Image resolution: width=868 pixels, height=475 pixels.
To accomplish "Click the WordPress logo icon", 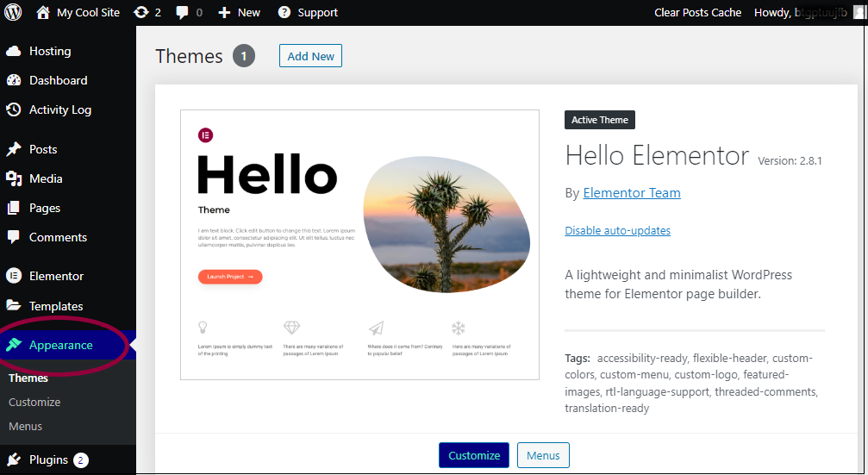I will (x=13, y=12).
